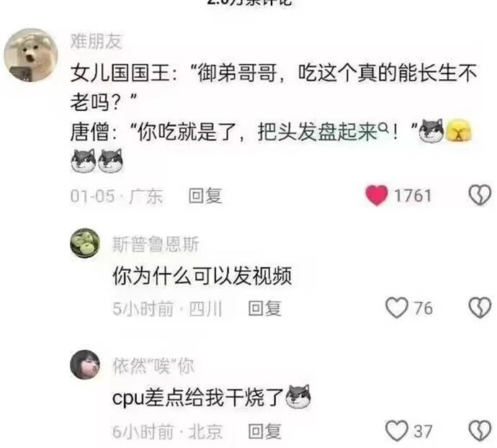Open 依然"唉"你's avatar profile
This screenshot has height=448, width=497.
tap(85, 364)
